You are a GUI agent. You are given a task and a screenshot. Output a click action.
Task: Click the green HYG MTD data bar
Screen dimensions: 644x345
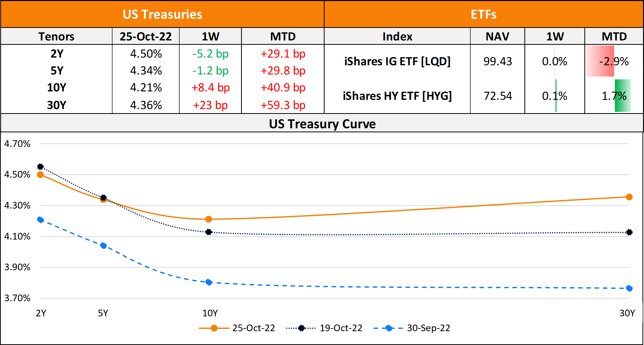point(623,96)
